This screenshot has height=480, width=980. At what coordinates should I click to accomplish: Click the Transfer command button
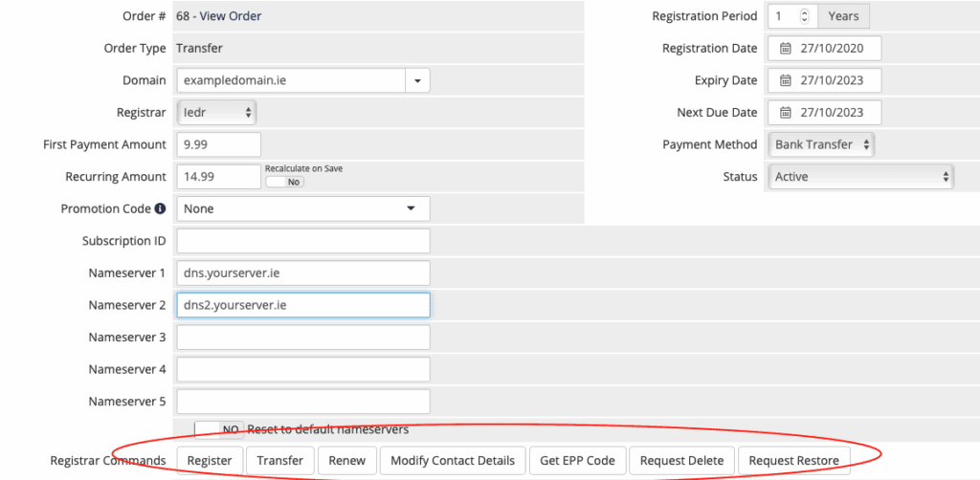pyautogui.click(x=280, y=461)
